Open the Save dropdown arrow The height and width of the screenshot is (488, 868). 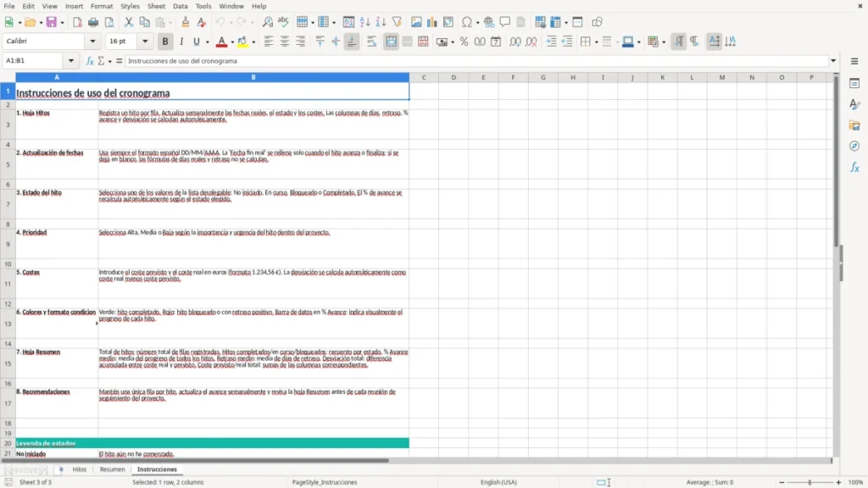[62, 23]
